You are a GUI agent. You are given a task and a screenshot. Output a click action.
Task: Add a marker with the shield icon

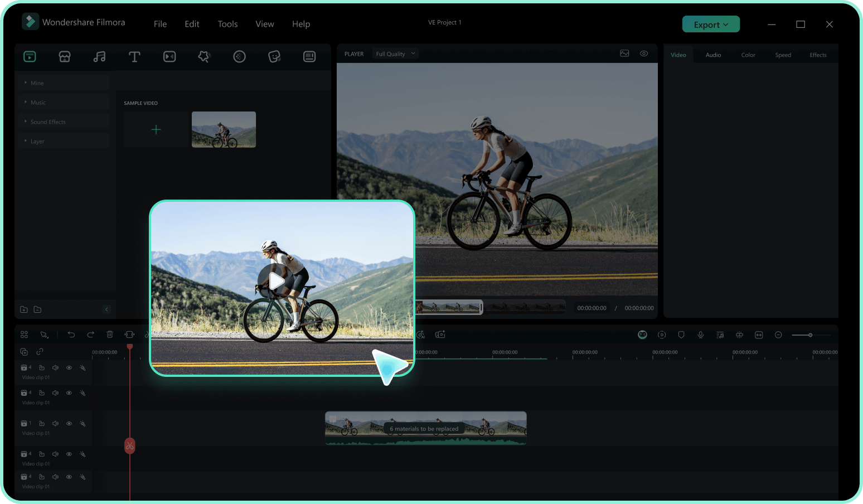(x=681, y=335)
